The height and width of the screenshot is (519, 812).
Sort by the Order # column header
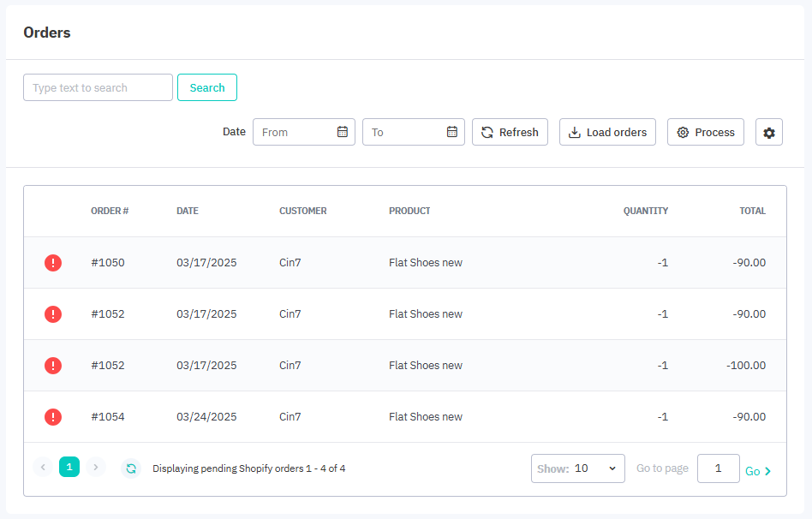(110, 211)
